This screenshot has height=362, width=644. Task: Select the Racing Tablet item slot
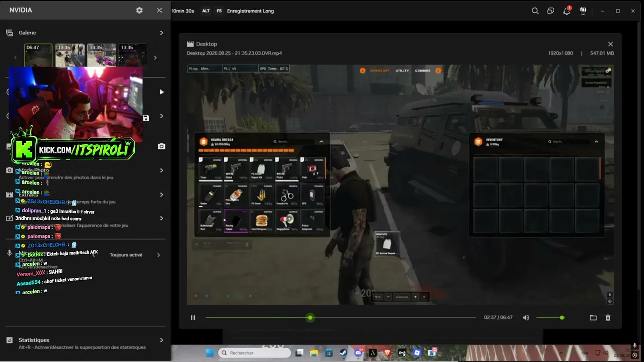236,221
